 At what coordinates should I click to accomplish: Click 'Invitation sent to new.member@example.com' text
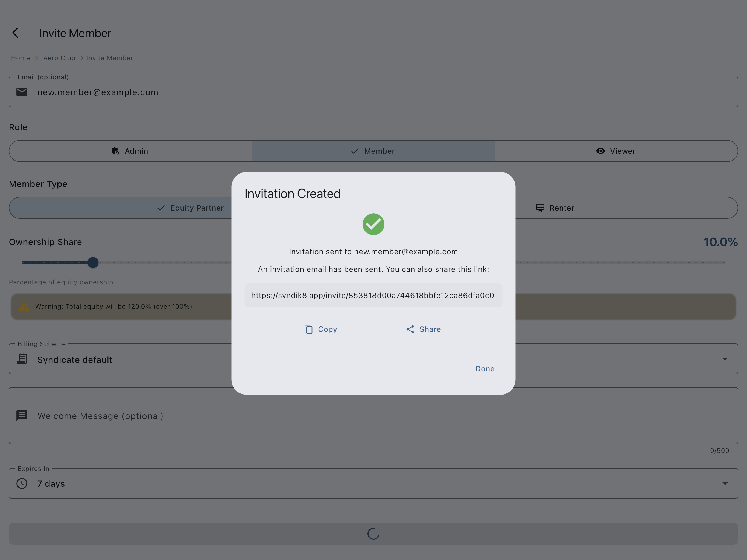pos(373,252)
